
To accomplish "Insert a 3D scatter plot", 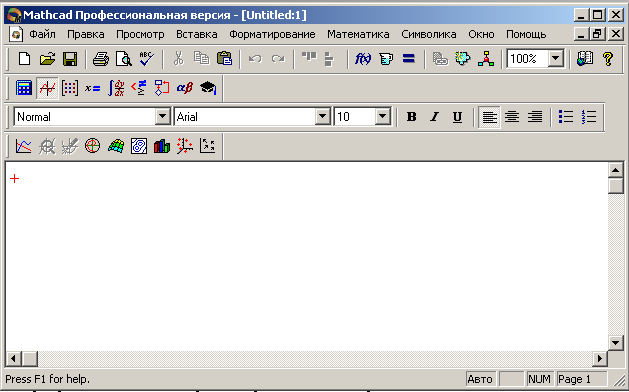I will 185,146.
